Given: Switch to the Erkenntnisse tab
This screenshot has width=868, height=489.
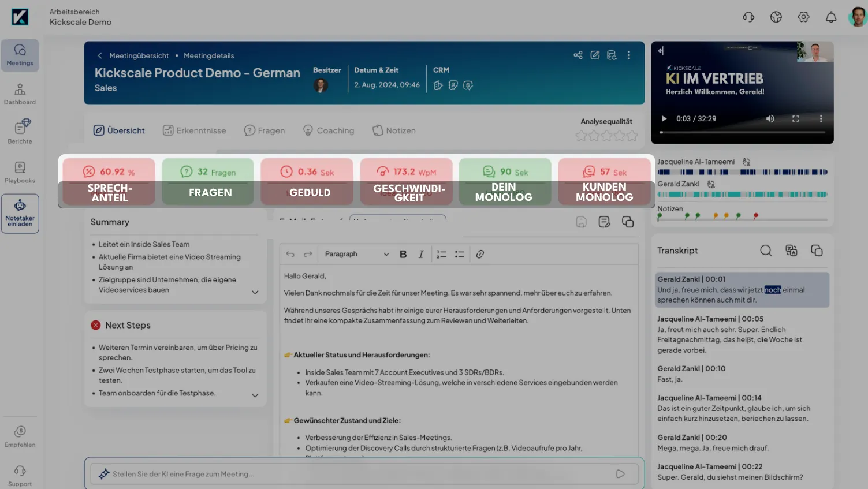Looking at the screenshot, I should click(x=195, y=130).
